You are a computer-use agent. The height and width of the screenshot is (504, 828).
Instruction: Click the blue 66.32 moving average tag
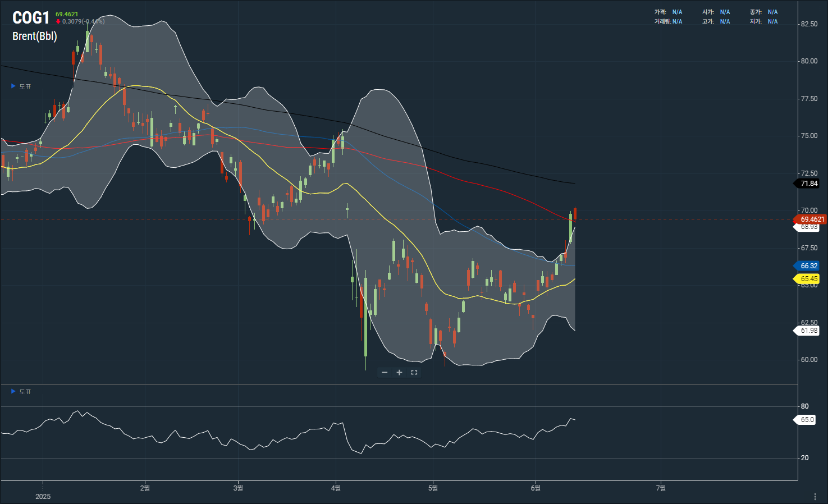808,266
